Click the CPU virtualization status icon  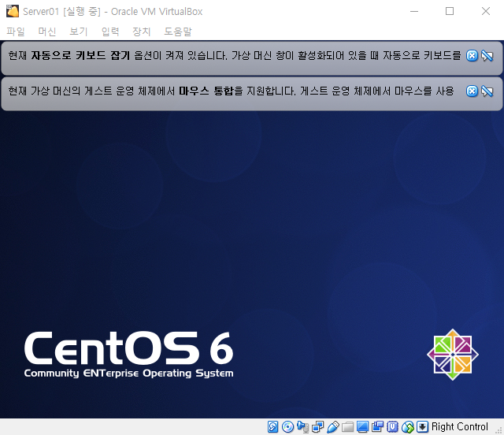(392, 426)
